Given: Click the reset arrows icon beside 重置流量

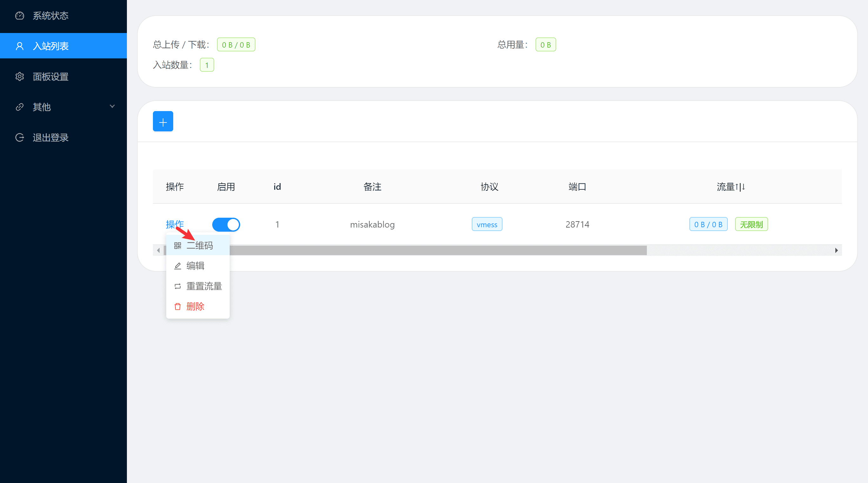Looking at the screenshot, I should click(x=178, y=286).
